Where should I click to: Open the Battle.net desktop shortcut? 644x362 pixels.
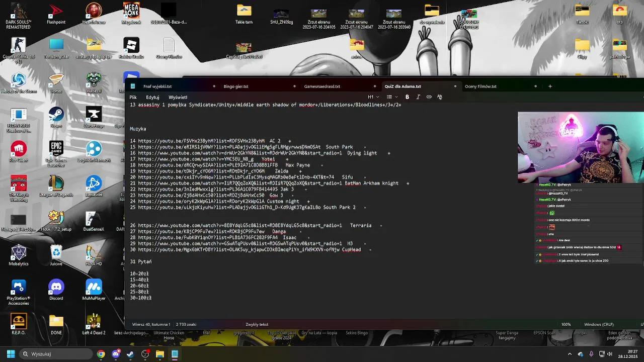click(x=94, y=187)
